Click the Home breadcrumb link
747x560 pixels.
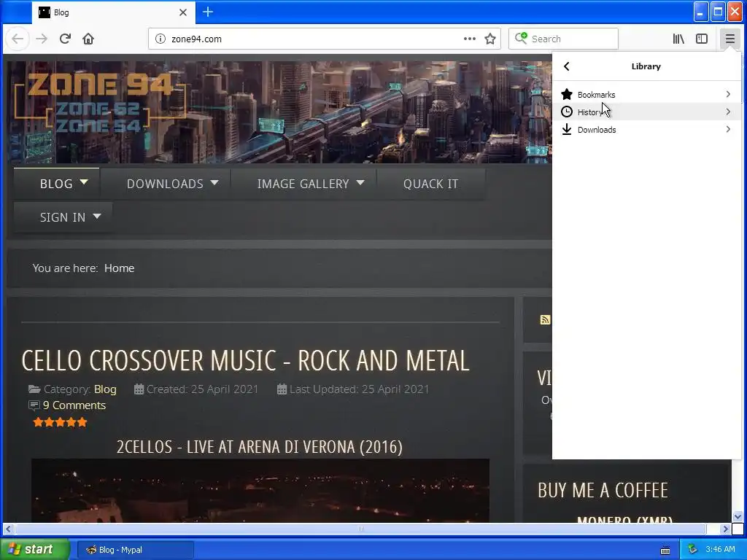tap(119, 268)
